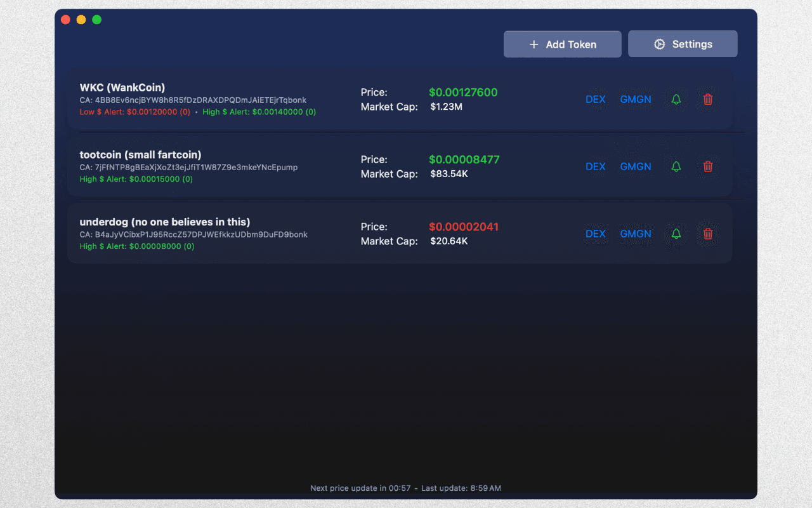Click the bell alert icon for WKC
Image resolution: width=812 pixels, height=508 pixels.
[x=676, y=99]
